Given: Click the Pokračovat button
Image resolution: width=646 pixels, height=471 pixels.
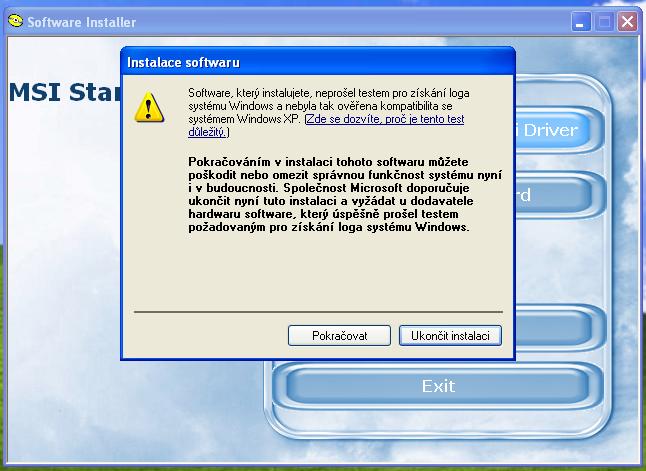Looking at the screenshot, I should point(339,335).
